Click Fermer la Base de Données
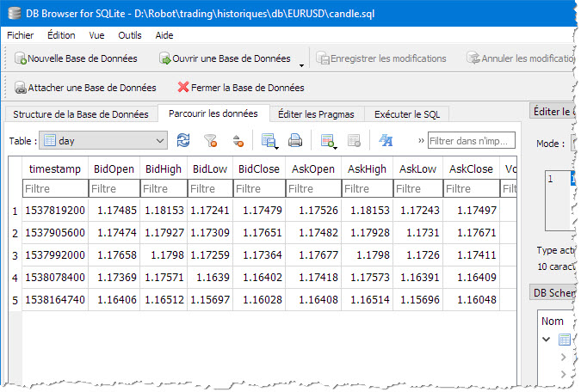Image resolution: width=581 pixels, height=392 pixels. (x=241, y=88)
